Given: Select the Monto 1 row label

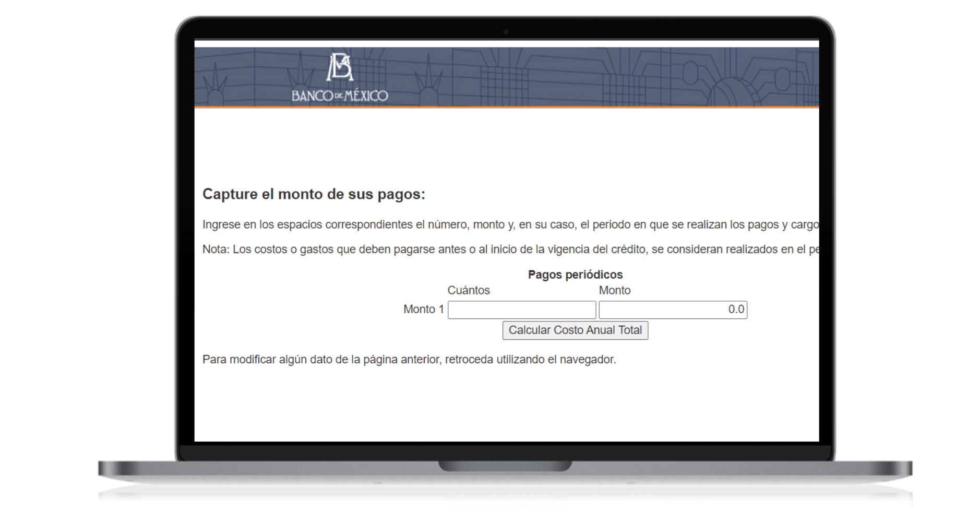Looking at the screenshot, I should pyautogui.click(x=423, y=310).
